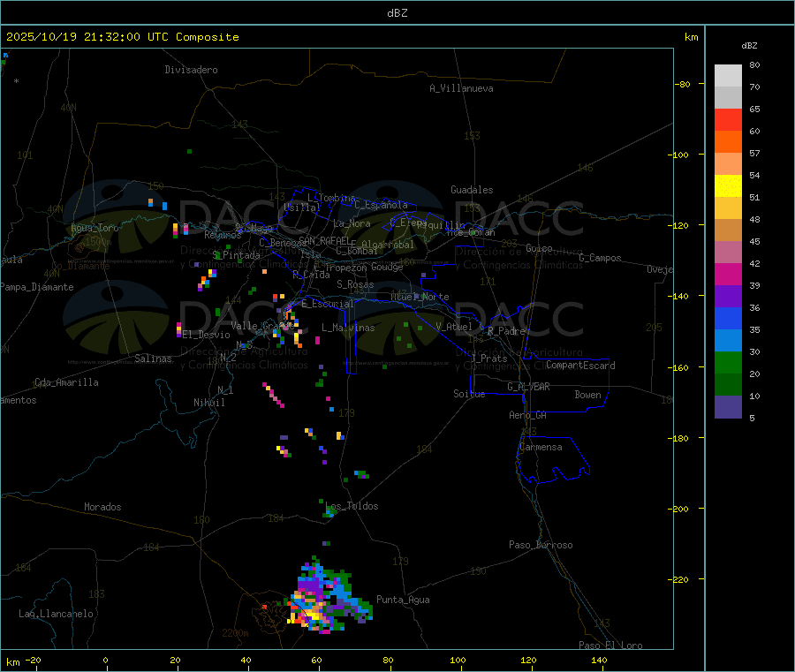The width and height of the screenshot is (795, 672).
Task: Click the Nihuil location label
Action: tap(208, 403)
